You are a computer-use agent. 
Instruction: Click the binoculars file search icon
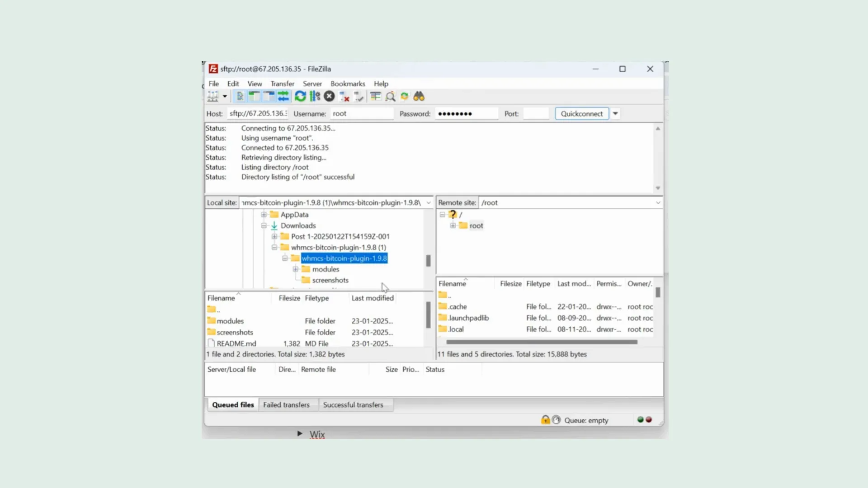click(x=419, y=96)
